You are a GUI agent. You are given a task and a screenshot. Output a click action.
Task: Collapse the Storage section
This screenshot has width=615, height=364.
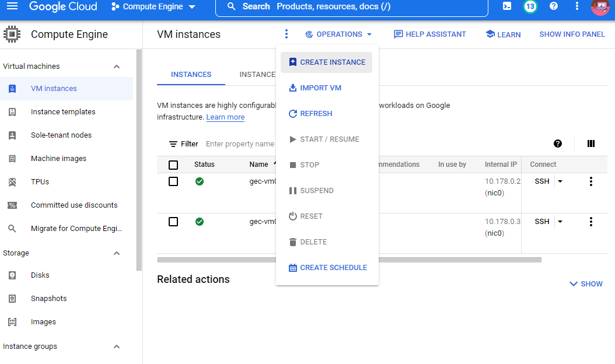tap(117, 253)
